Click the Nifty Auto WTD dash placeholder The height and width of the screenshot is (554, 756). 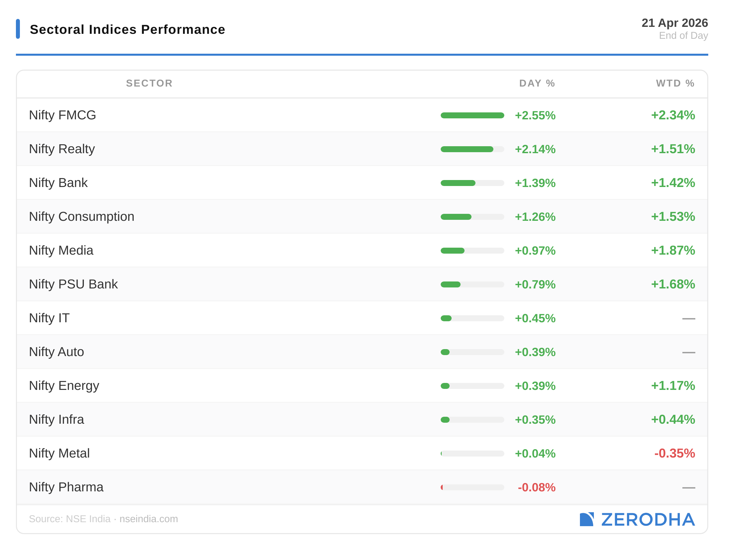pyautogui.click(x=688, y=352)
